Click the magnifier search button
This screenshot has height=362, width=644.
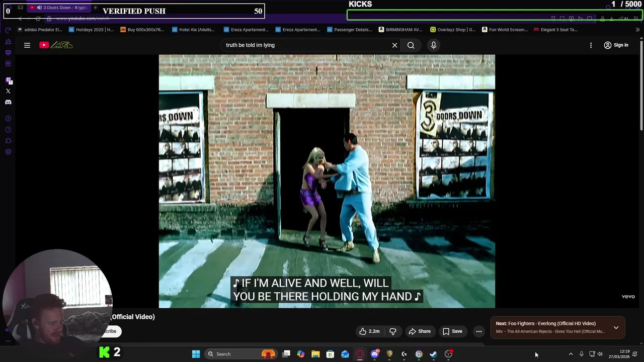411,45
